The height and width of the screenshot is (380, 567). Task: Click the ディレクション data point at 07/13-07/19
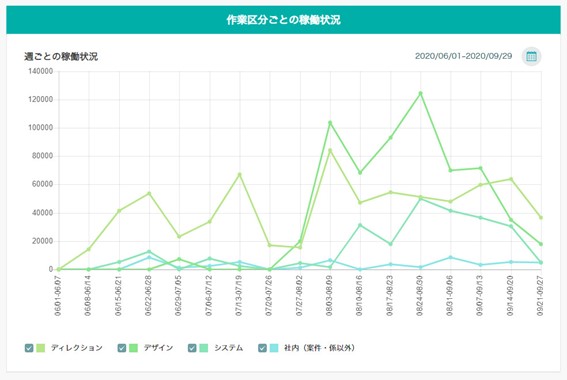click(239, 175)
